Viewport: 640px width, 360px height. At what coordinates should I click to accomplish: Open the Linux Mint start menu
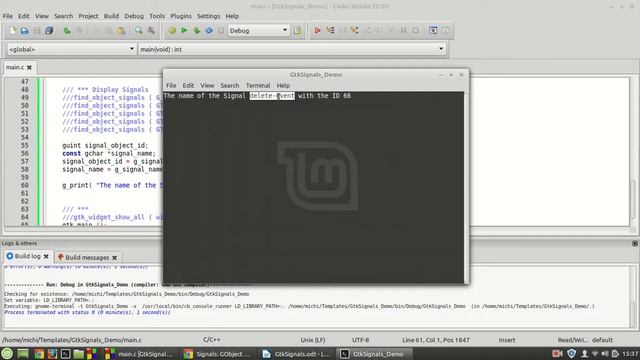click(7, 353)
